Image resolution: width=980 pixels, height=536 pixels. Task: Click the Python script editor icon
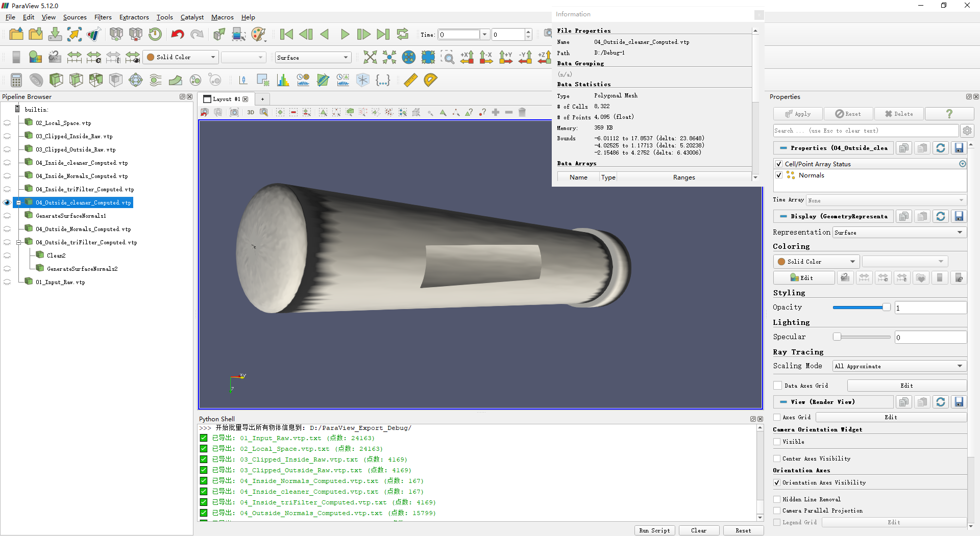(382, 80)
